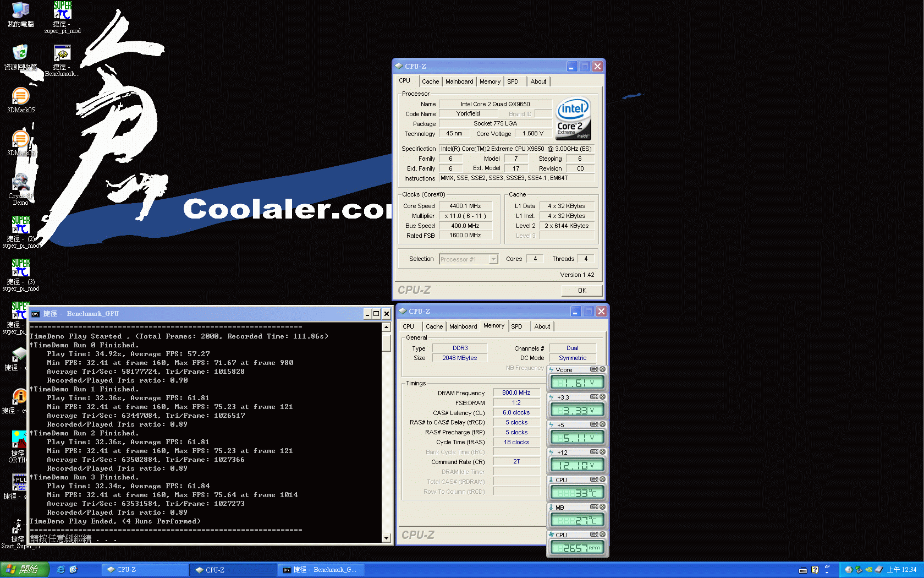Open the Recycle Bin desktop icon

[x=20, y=57]
